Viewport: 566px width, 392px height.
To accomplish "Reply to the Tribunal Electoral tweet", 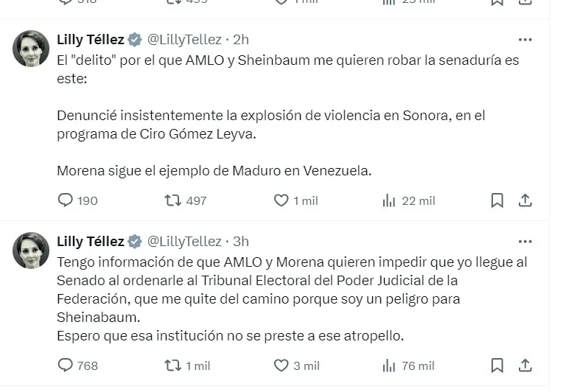I will [66, 365].
